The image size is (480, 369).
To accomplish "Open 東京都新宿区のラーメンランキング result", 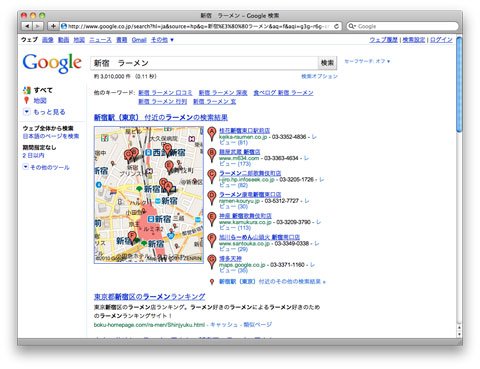I will [x=150, y=296].
